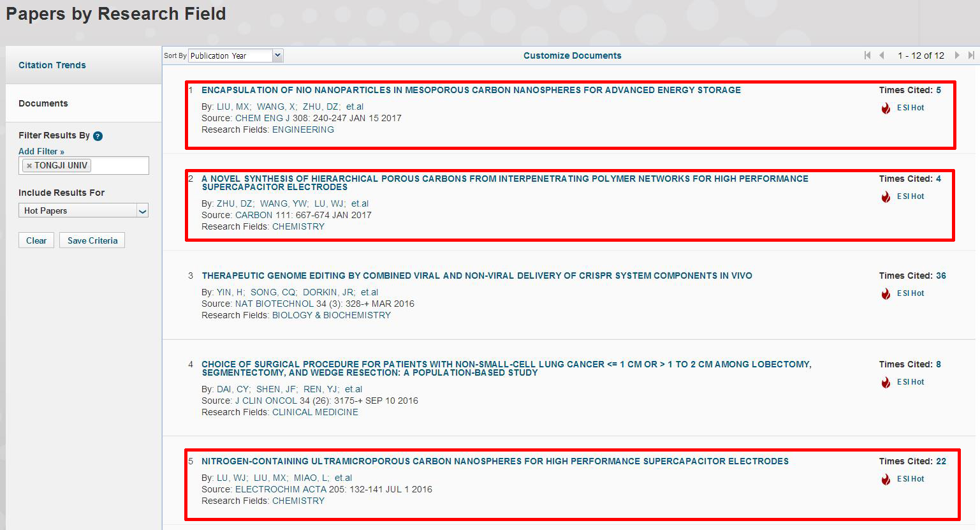980x530 pixels.
Task: Click ESI Hot flame icon for paper 3
Action: tap(886, 294)
